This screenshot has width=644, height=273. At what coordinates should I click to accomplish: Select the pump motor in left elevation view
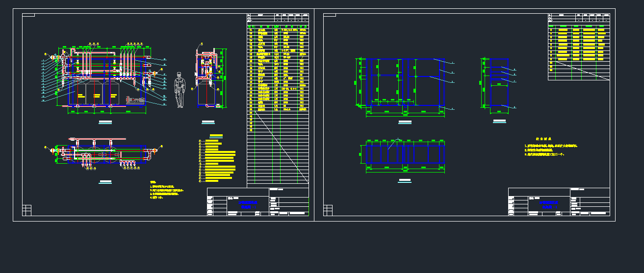[x=136, y=100]
